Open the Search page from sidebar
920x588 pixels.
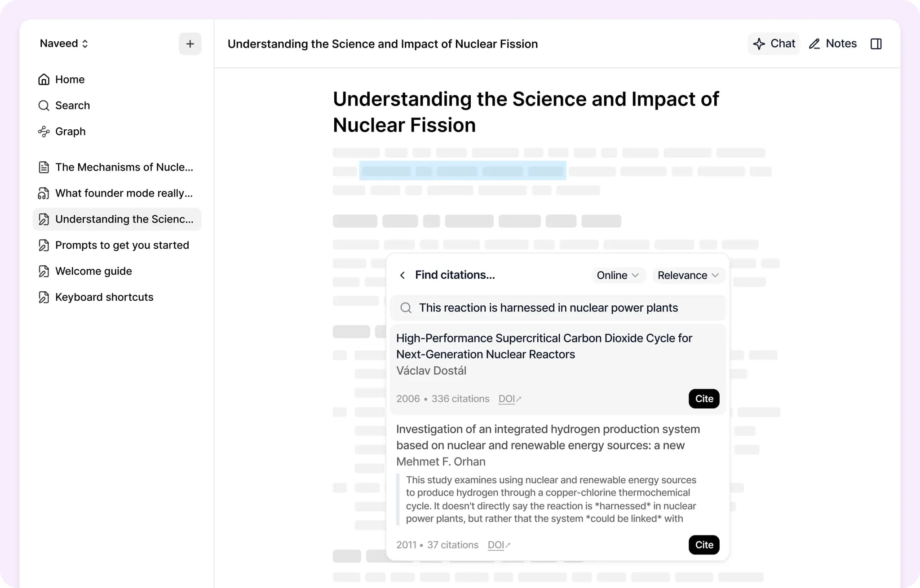(72, 105)
